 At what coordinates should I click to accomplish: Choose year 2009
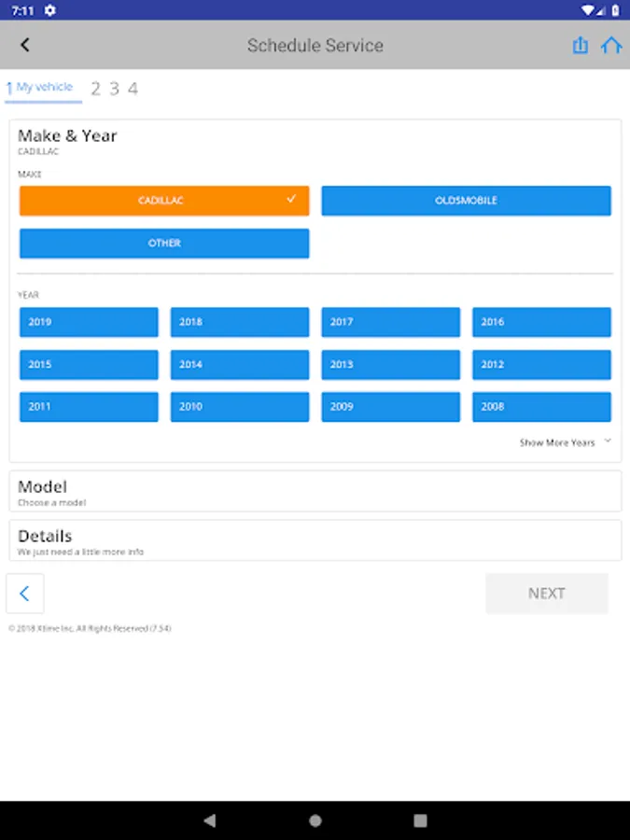tap(390, 407)
